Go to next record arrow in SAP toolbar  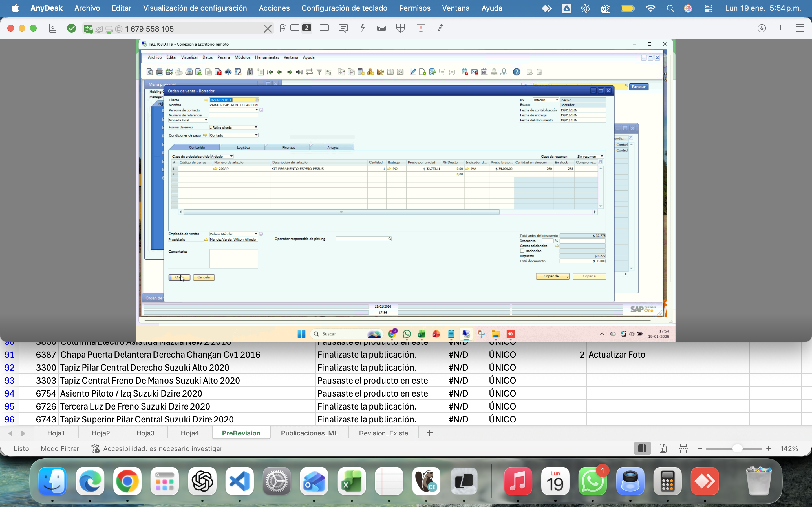point(290,72)
